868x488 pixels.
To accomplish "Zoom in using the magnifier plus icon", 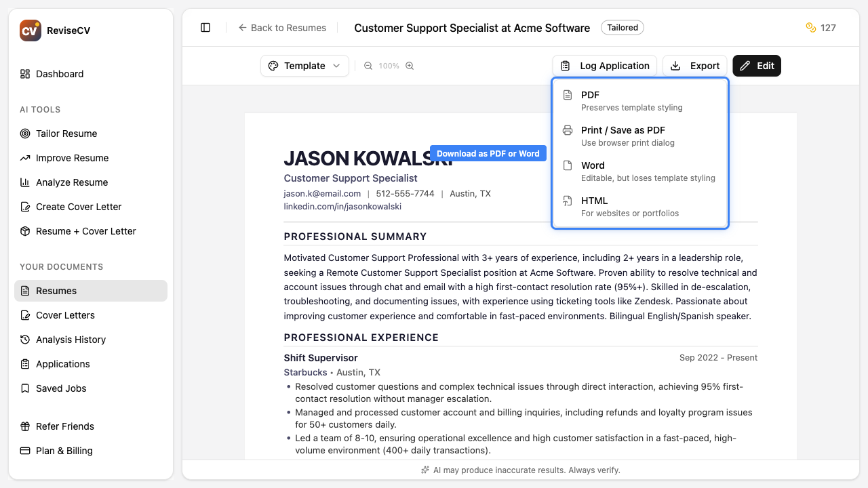I will [409, 66].
